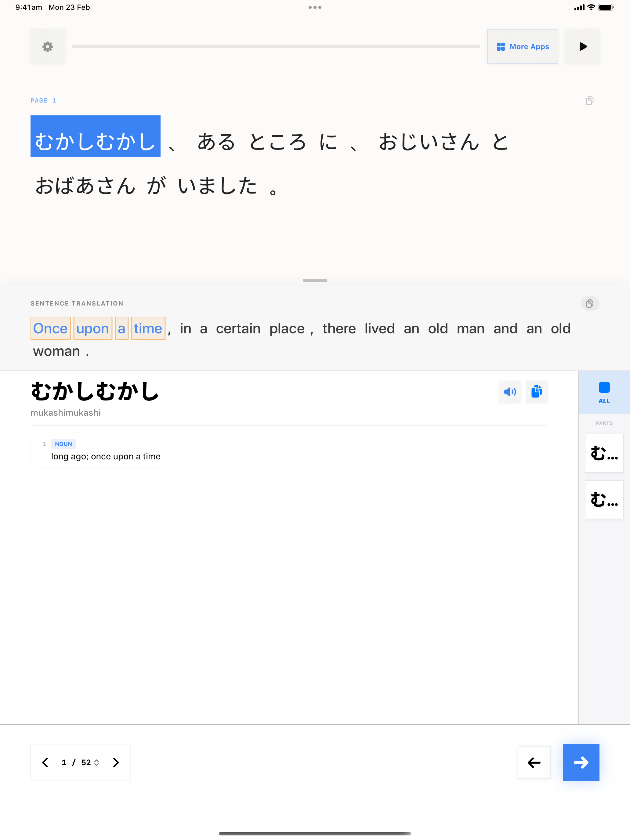Copy the sentence translation
This screenshot has width=630, height=840.
coord(589,303)
